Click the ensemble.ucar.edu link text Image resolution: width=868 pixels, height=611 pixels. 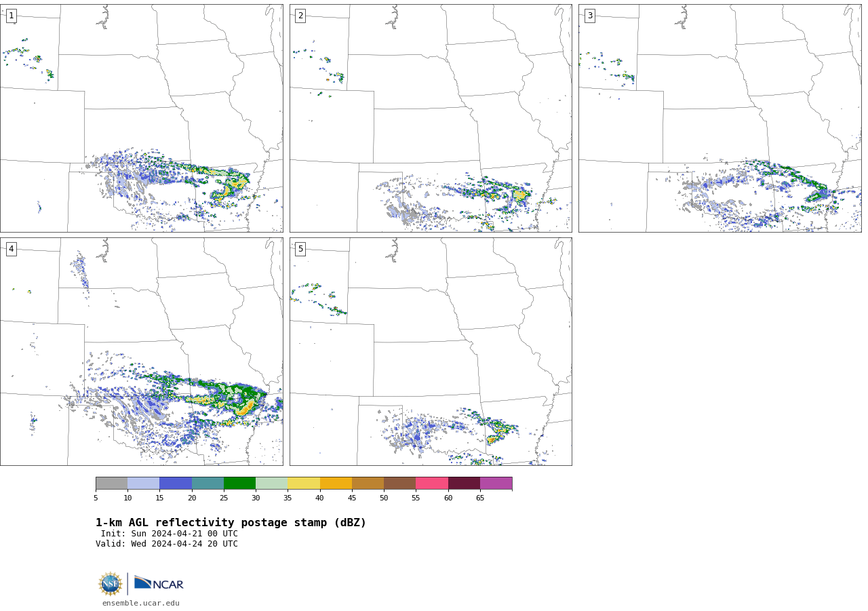tap(141, 603)
